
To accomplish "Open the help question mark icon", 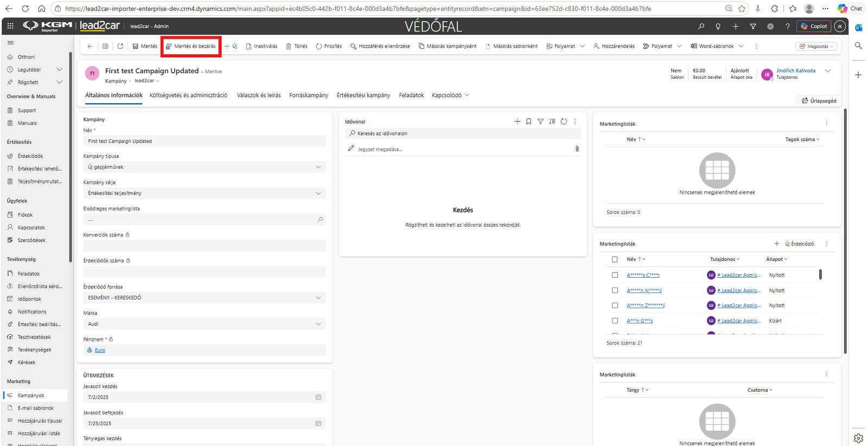I will pyautogui.click(x=788, y=26).
